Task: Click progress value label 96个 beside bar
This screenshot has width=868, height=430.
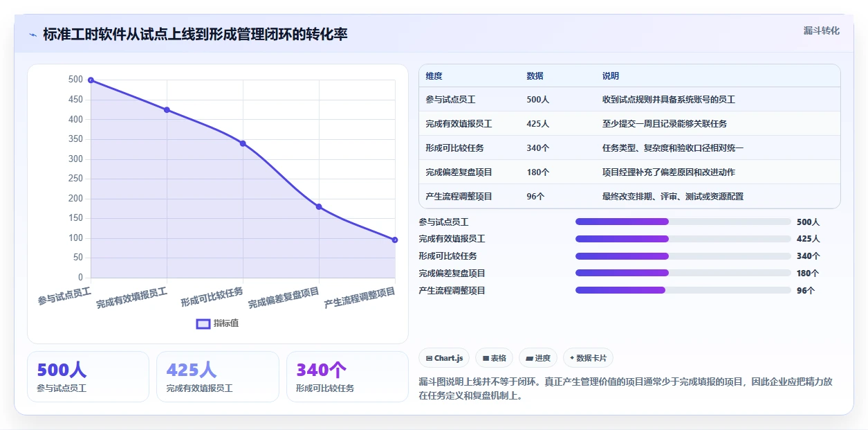Action: point(806,291)
